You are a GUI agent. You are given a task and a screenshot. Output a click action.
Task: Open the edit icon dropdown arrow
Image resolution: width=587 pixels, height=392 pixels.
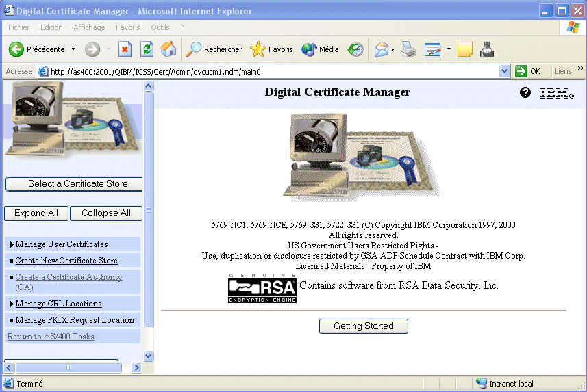pos(449,49)
